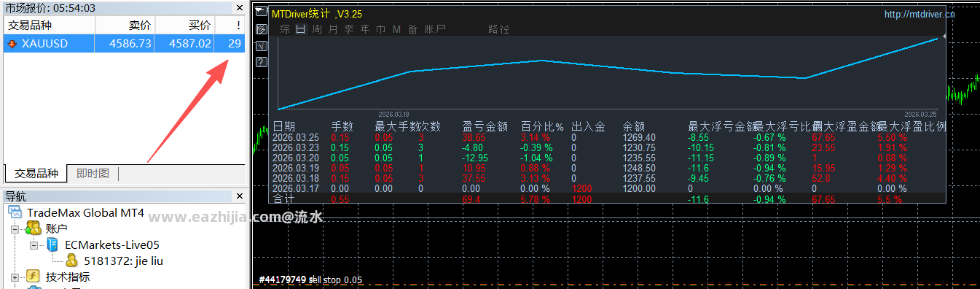Click the 卖价 bid column header
The image size is (980, 289).
click(x=125, y=26)
